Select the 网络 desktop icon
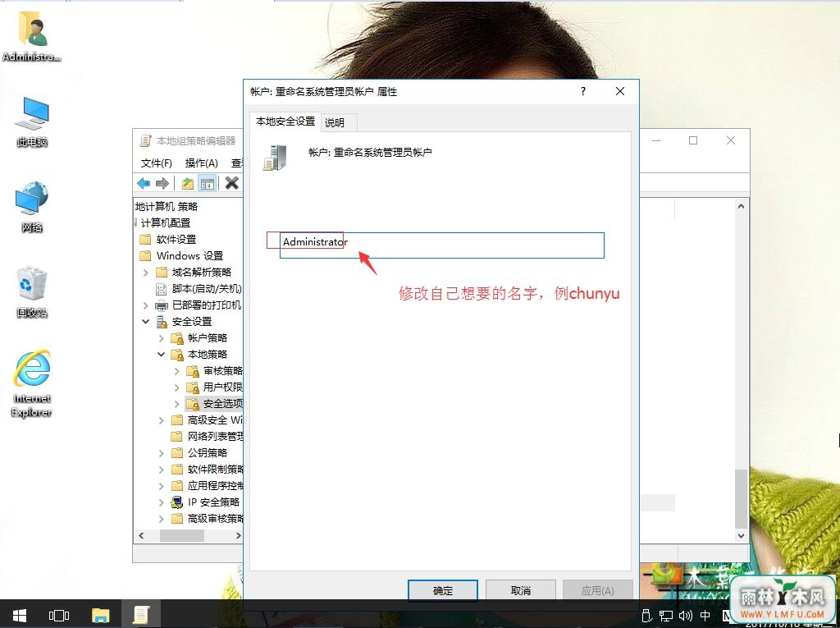Image resolution: width=840 pixels, height=628 pixels. (32, 207)
